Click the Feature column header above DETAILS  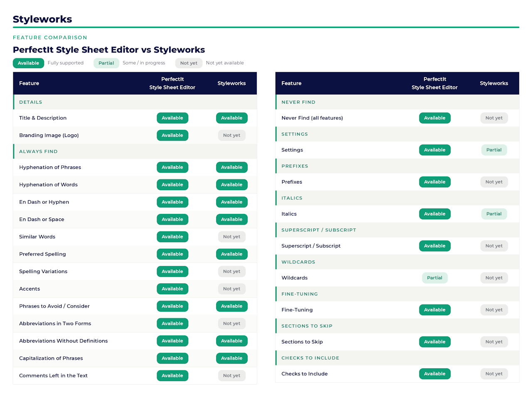[x=29, y=83]
